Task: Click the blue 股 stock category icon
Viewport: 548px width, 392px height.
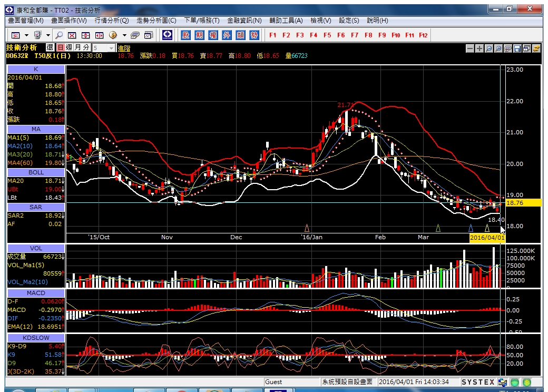Action: click(x=185, y=35)
